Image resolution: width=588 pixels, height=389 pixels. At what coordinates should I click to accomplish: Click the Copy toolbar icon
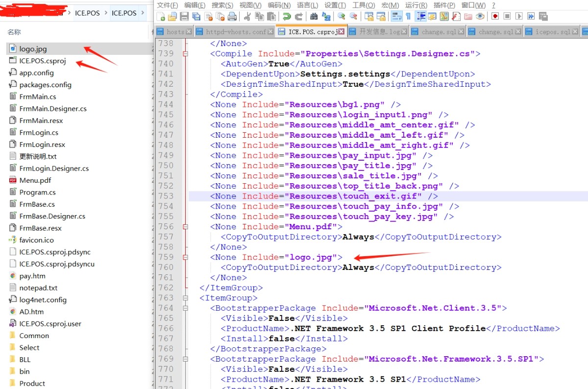tap(259, 16)
